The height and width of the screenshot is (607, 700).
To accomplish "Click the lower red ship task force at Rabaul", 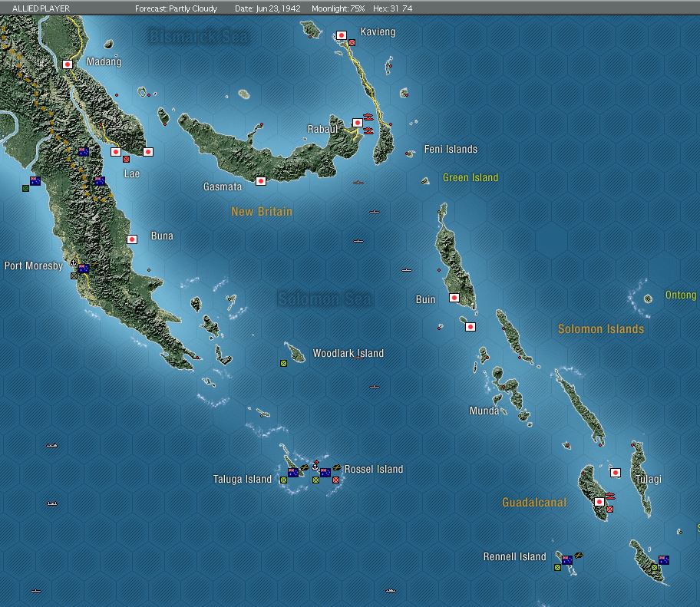I will 368,130.
